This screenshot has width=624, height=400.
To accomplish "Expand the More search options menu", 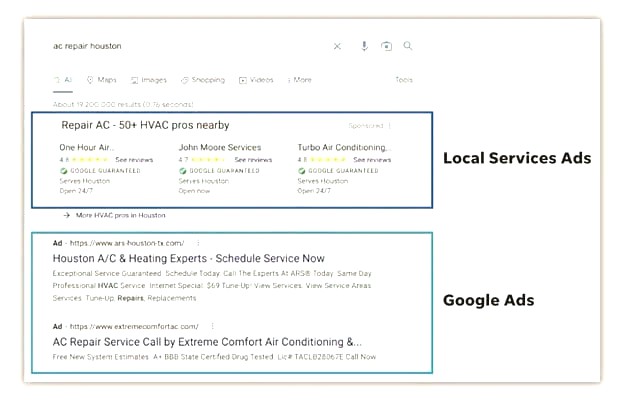I will tap(299, 80).
